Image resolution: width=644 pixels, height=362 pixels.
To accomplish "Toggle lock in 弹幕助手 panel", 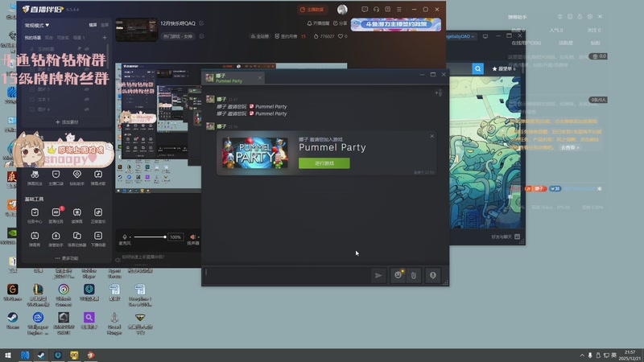I will click(580, 16).
